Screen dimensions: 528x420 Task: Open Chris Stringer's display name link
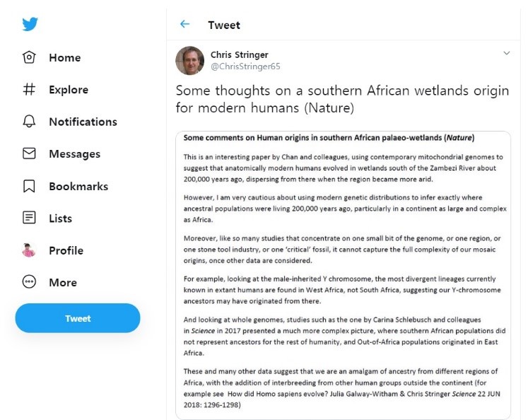click(239, 54)
